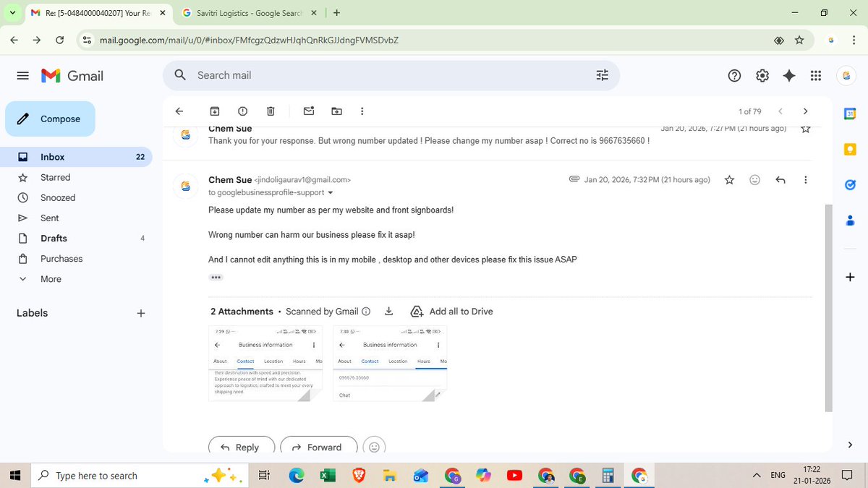The height and width of the screenshot is (488, 868).
Task: Show trimmed content ellipsis button
Action: coord(216,278)
